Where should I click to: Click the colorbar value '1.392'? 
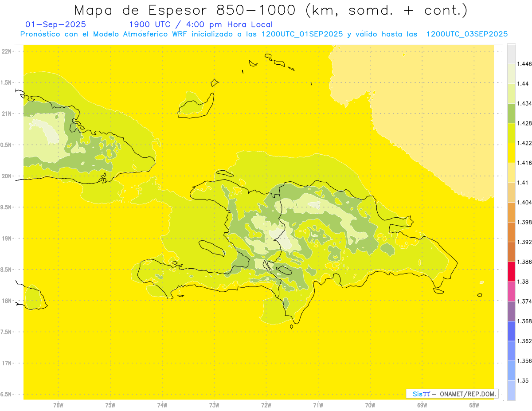[x=524, y=242]
